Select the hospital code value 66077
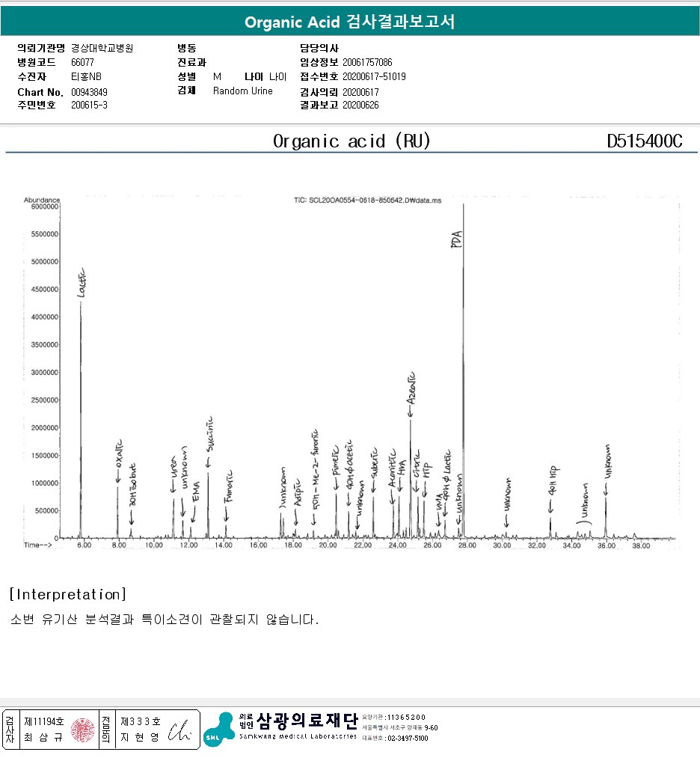This screenshot has width=700, height=758. pos(82,62)
